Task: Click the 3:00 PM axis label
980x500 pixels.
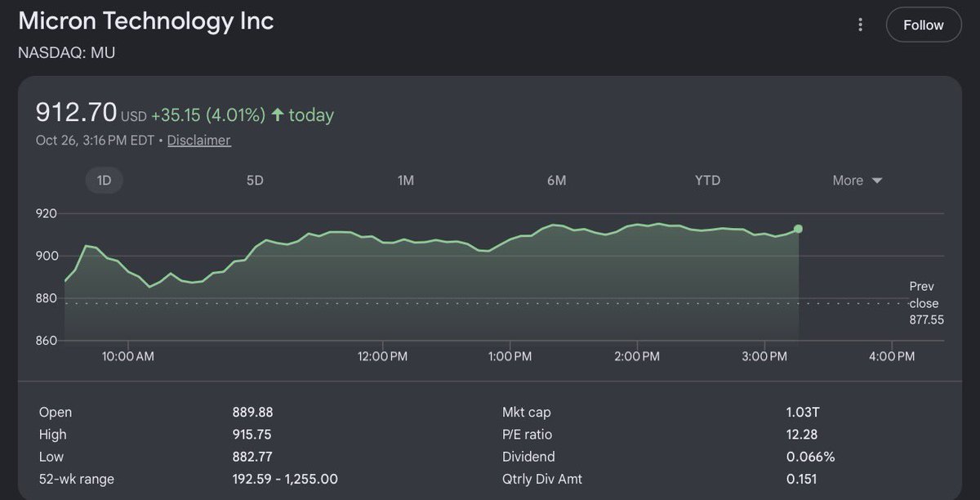Action: 764,356
